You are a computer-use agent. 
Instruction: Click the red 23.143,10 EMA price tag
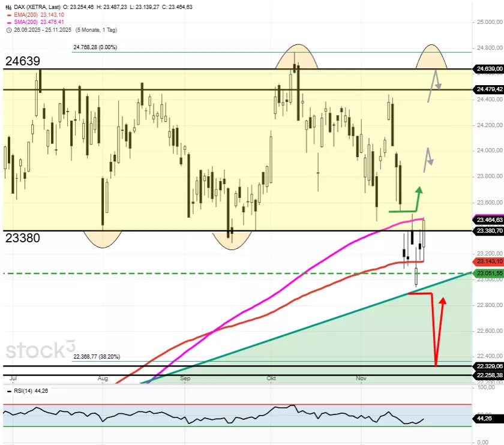pos(489,262)
